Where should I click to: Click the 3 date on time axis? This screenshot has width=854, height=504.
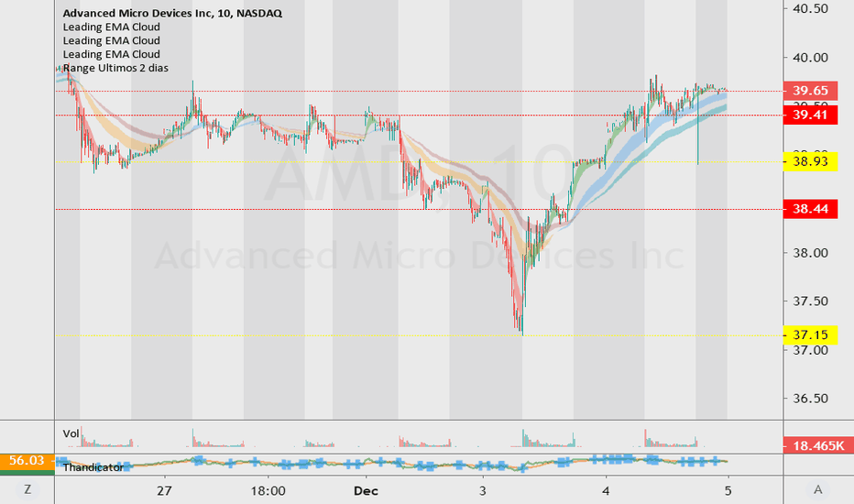pos(483,491)
